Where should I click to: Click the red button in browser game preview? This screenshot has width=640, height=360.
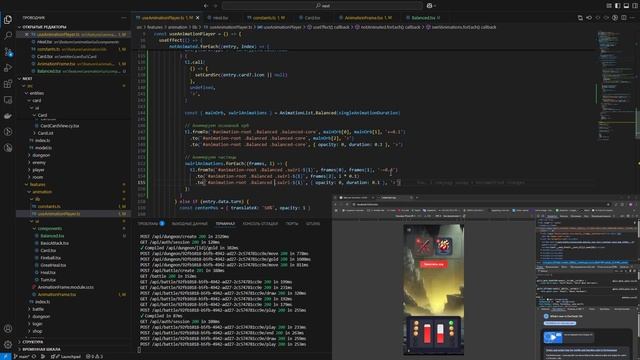pyautogui.click(x=433, y=264)
